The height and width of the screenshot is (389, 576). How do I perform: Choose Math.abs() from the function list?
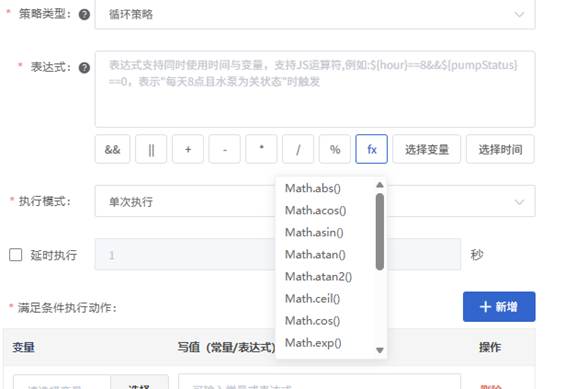(313, 188)
